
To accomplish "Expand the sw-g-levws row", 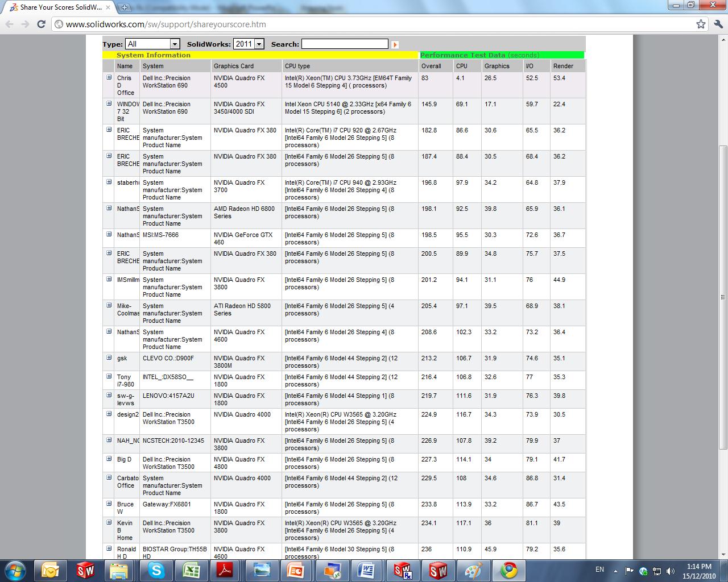I will coord(109,395).
